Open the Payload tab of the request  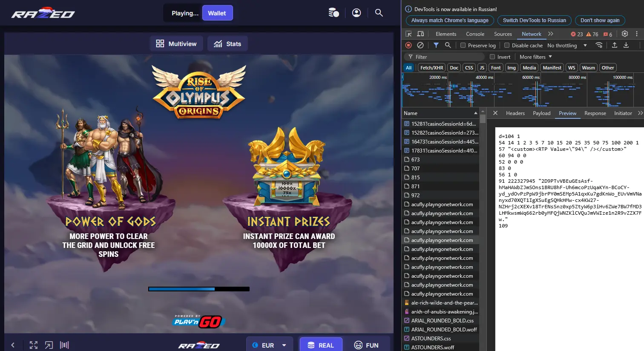[x=541, y=113]
